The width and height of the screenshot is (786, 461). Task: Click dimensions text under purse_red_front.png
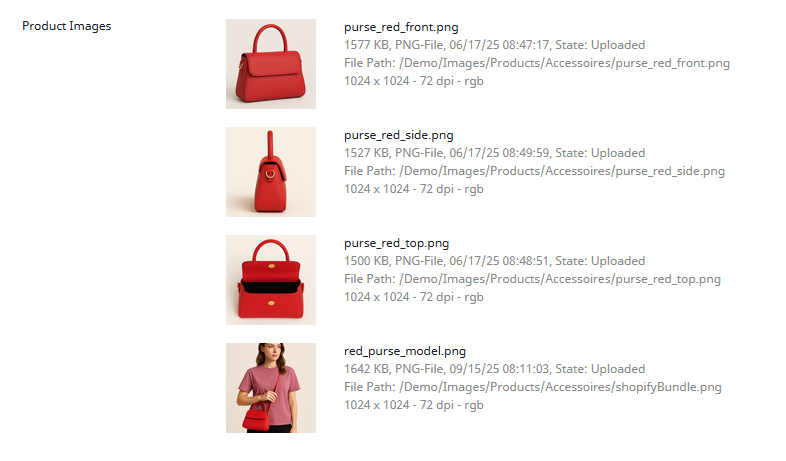[x=414, y=81]
